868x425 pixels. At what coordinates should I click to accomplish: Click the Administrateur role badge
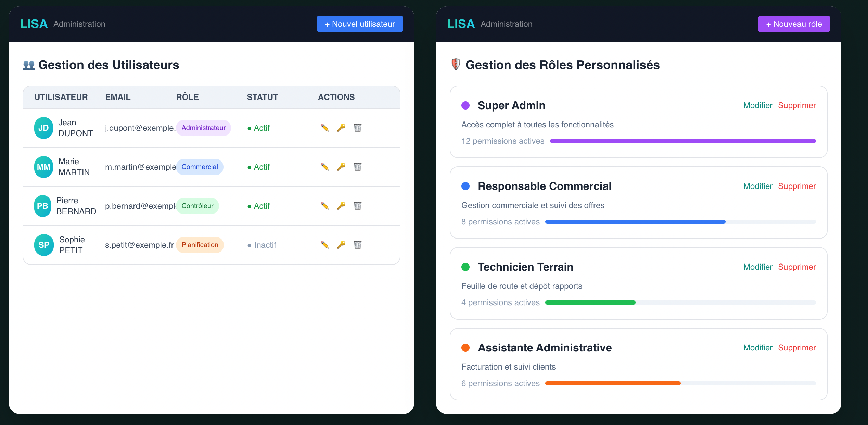(x=203, y=128)
